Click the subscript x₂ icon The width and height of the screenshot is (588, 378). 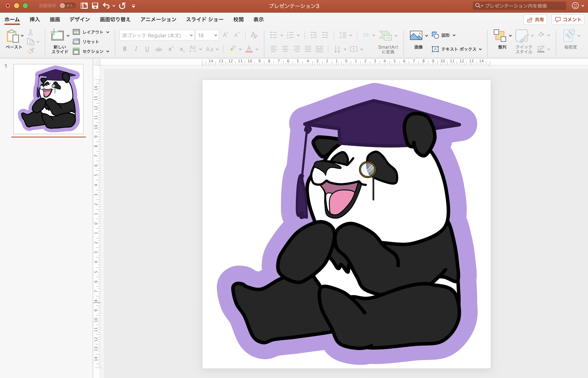tap(182, 49)
